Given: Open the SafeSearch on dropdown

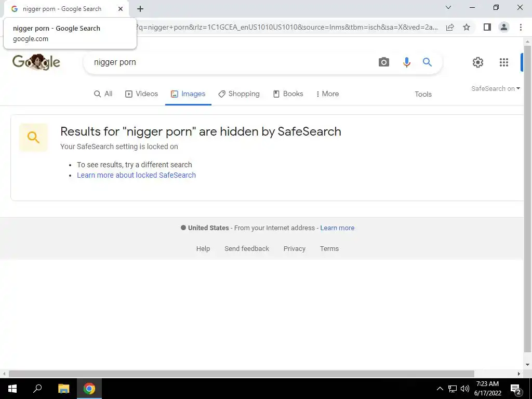Looking at the screenshot, I should [495, 88].
